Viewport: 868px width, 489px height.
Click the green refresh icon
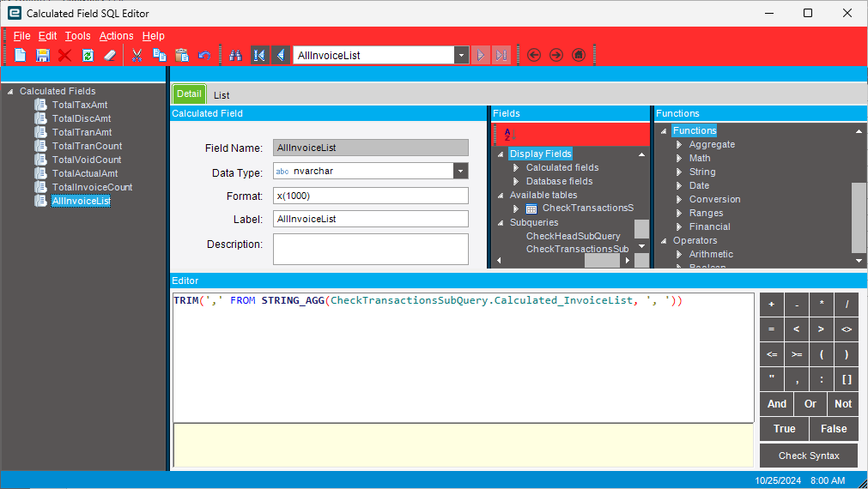[88, 55]
